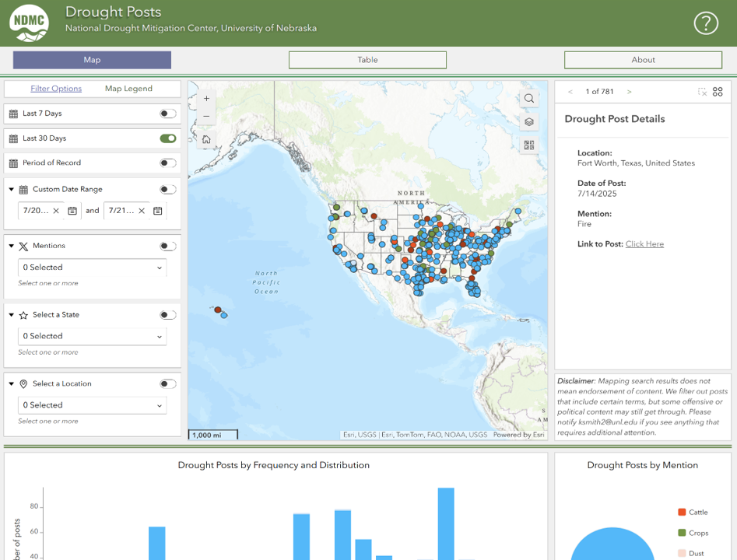Image resolution: width=737 pixels, height=560 pixels.
Task: Open the State selection dropdown
Action: click(92, 336)
